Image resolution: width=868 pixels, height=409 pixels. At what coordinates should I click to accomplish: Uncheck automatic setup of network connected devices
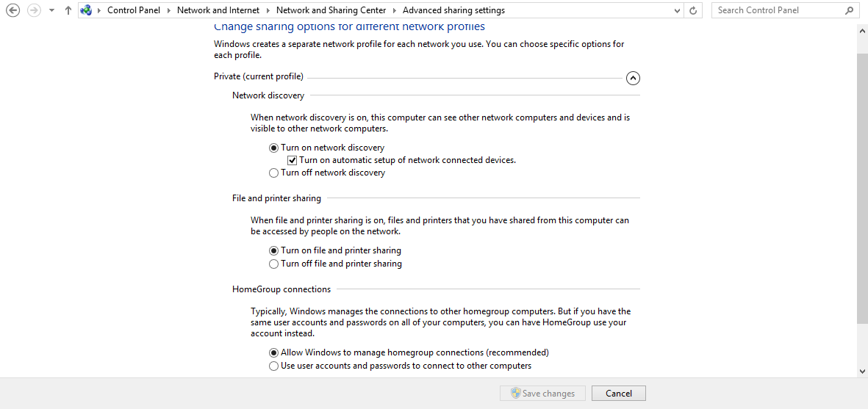[293, 160]
